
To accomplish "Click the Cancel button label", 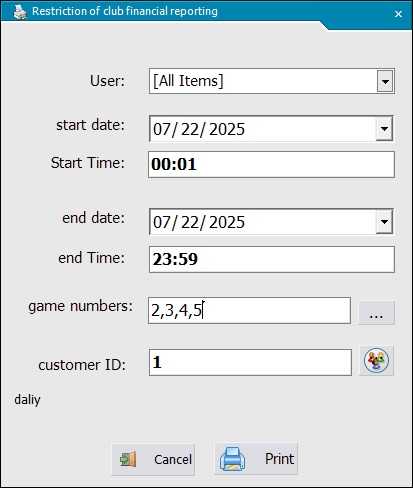I will point(173,460).
